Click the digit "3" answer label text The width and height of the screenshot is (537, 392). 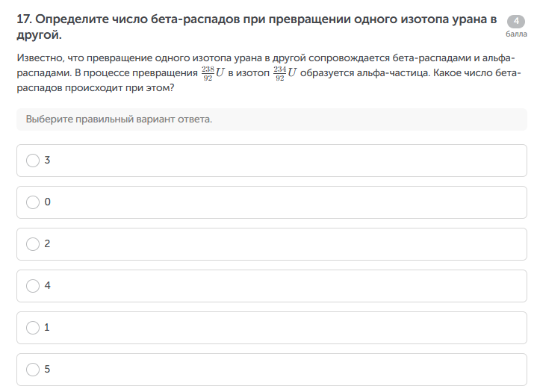point(47,161)
